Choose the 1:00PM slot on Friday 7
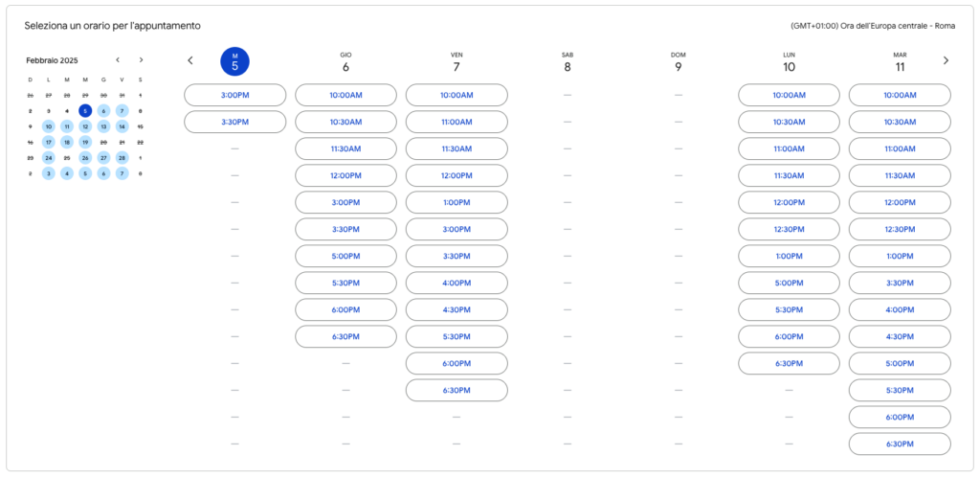The width and height of the screenshot is (980, 478). click(457, 203)
